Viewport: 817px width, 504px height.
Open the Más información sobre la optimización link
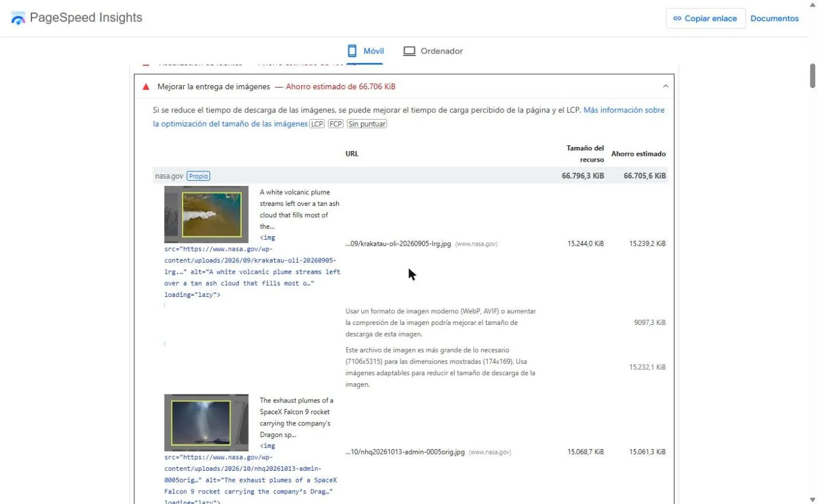pos(408,117)
